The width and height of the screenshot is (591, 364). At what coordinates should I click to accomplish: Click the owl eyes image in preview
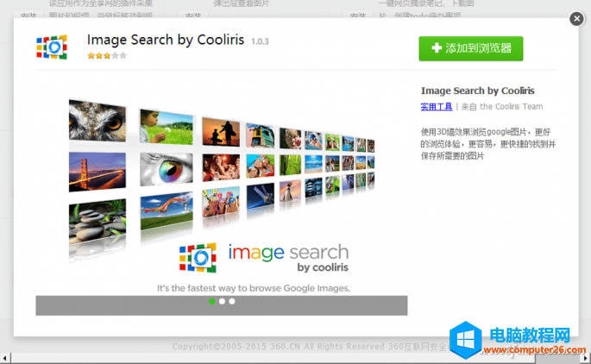97,121
